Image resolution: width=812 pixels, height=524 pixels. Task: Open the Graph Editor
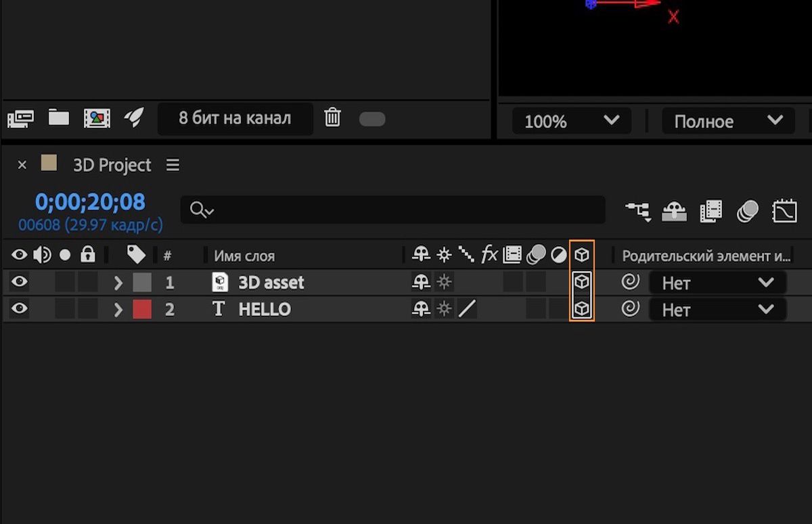pyautogui.click(x=784, y=212)
